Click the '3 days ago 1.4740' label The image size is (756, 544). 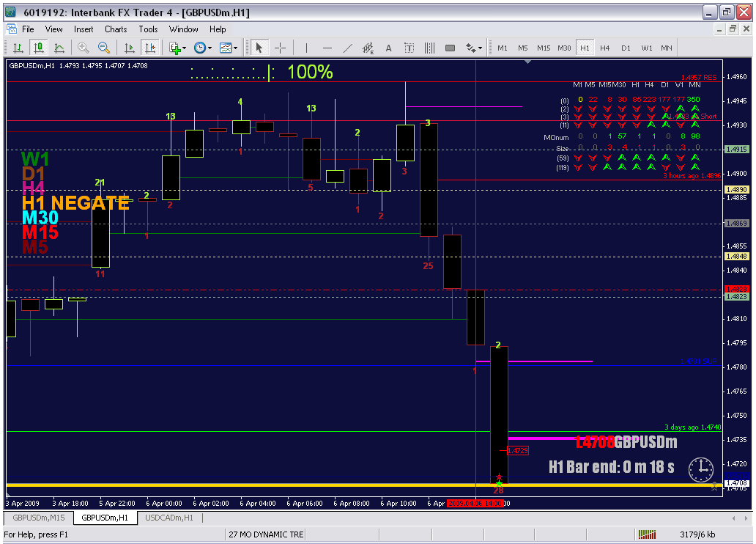click(x=693, y=427)
